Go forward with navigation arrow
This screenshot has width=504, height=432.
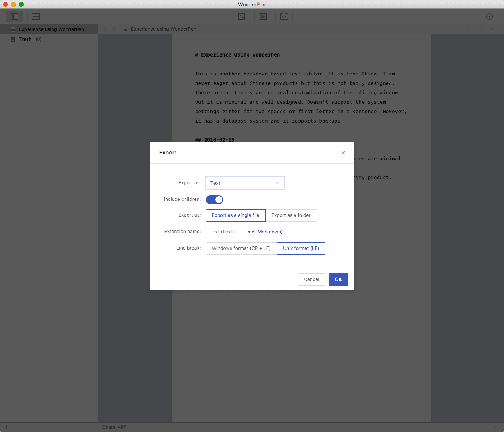pos(114,29)
